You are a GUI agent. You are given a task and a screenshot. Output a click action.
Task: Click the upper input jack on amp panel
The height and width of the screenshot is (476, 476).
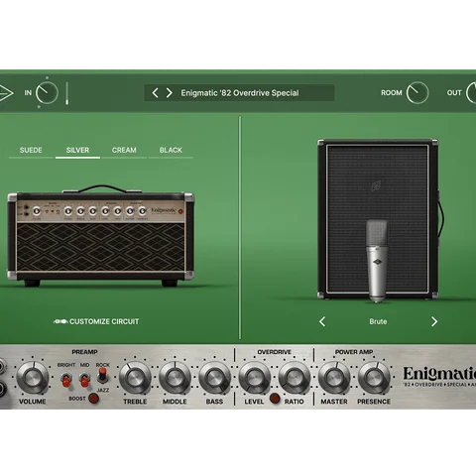click(2, 366)
